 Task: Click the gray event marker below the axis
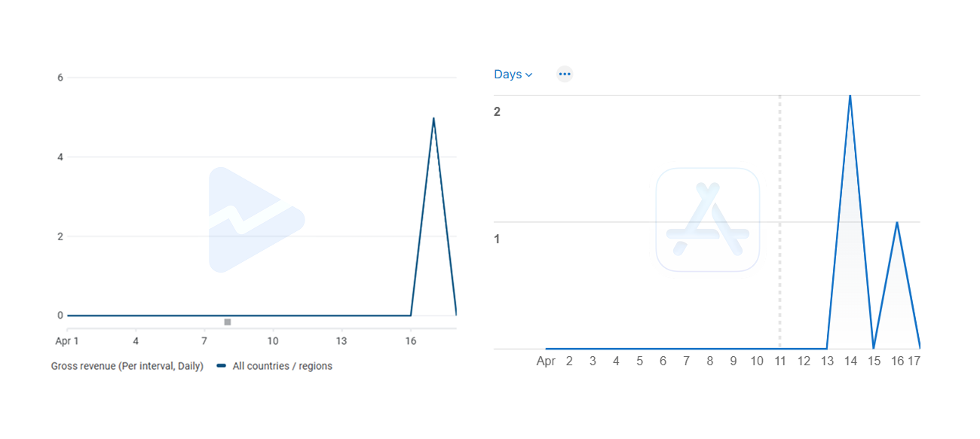[x=227, y=322]
